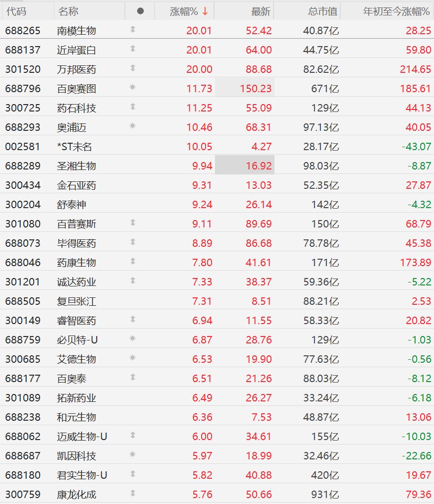Select stock name 圣湘生物

(76, 166)
